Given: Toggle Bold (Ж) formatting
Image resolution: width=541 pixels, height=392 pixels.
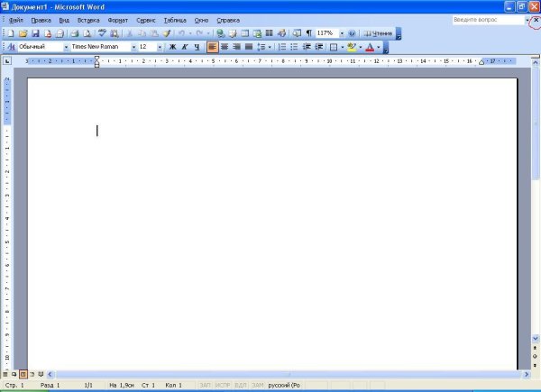Looking at the screenshot, I should [172, 47].
